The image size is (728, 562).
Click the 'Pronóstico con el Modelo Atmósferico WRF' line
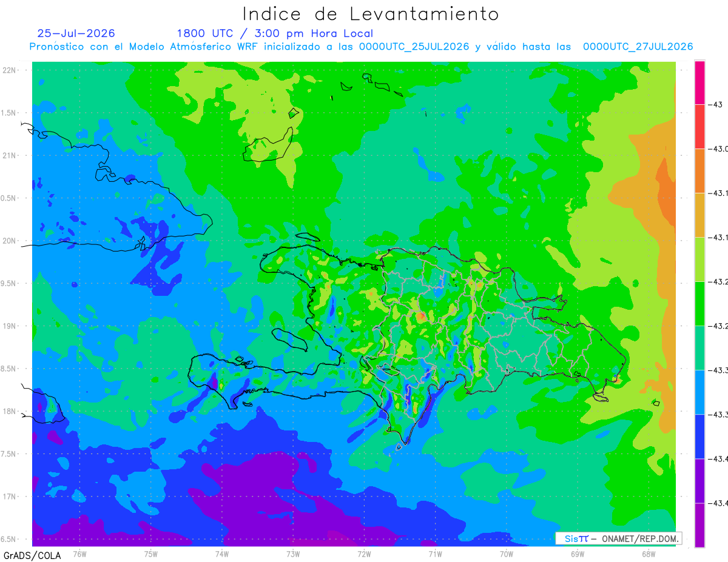[361, 47]
